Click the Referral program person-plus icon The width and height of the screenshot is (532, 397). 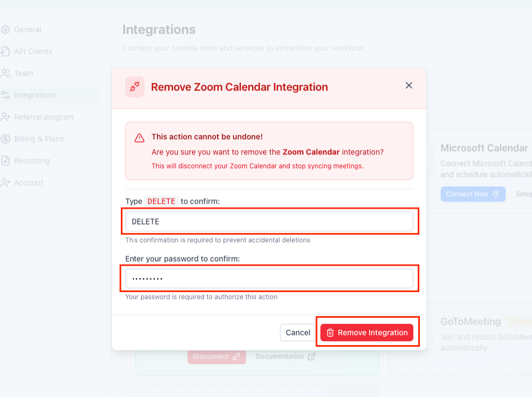[x=7, y=117]
